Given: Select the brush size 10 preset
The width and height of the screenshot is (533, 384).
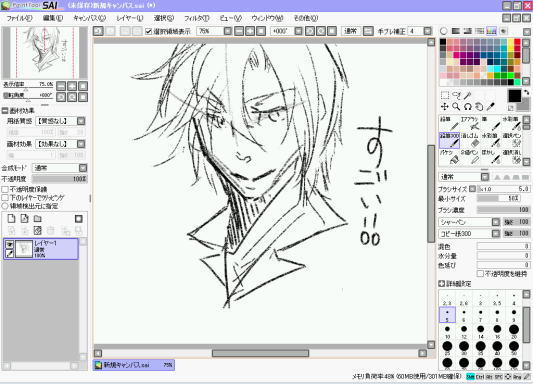Looking at the screenshot, I should [447, 331].
